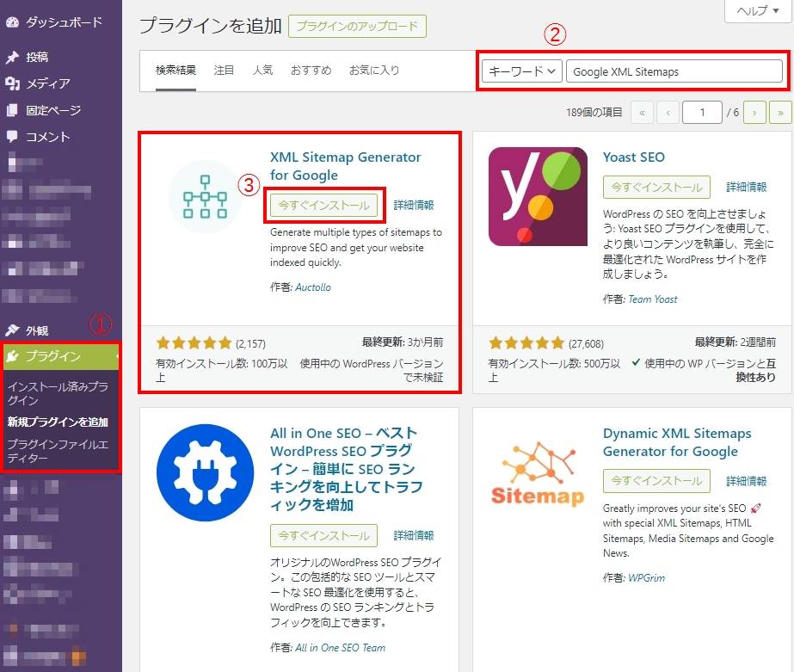Switch to the おすすめ tab

coord(311,71)
